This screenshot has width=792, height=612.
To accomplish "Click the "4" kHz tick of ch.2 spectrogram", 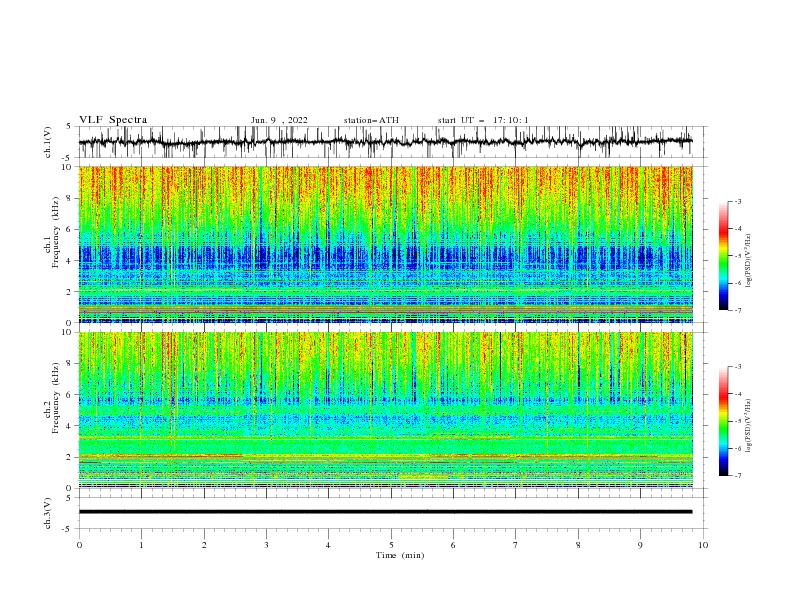I will tap(70, 426).
